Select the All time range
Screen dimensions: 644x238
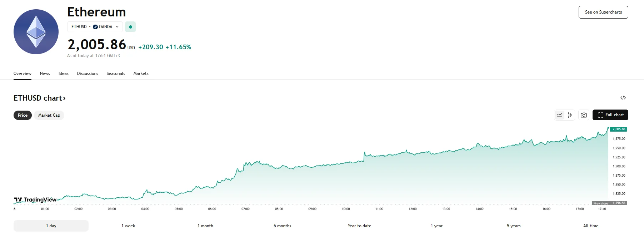pos(591,226)
